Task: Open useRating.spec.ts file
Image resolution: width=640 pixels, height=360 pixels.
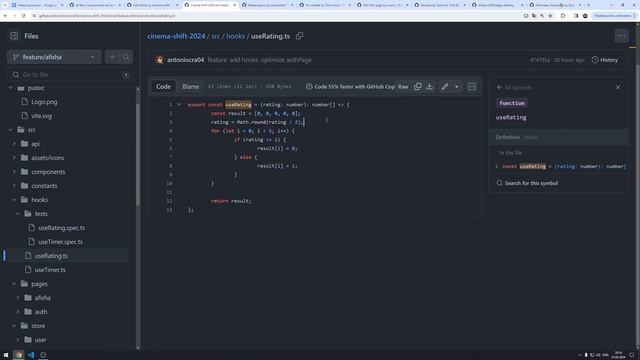Action: 61,228
